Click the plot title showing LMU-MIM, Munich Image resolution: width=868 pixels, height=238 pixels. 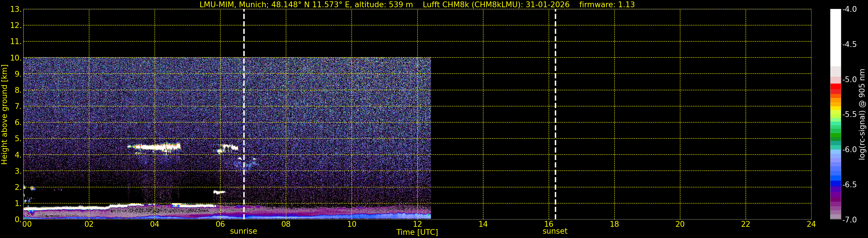point(306,5)
